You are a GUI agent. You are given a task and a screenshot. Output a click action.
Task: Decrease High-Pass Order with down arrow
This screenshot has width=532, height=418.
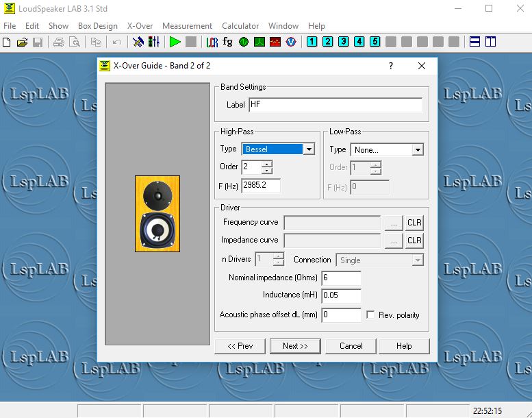267,171
